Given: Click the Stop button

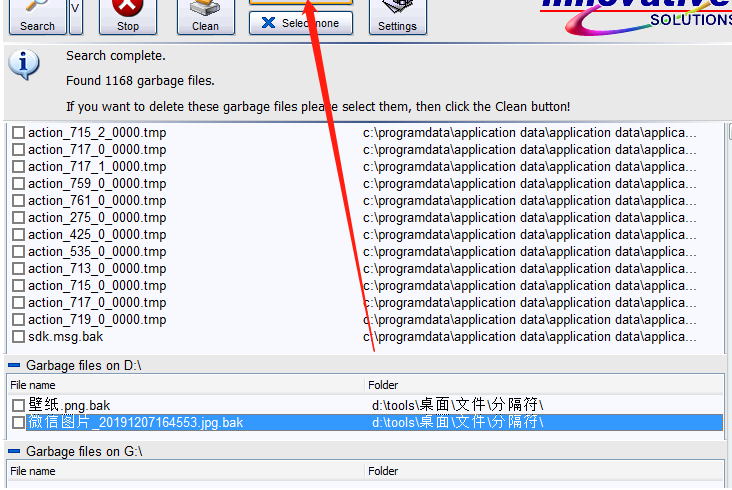Looking at the screenshot, I should point(128,17).
